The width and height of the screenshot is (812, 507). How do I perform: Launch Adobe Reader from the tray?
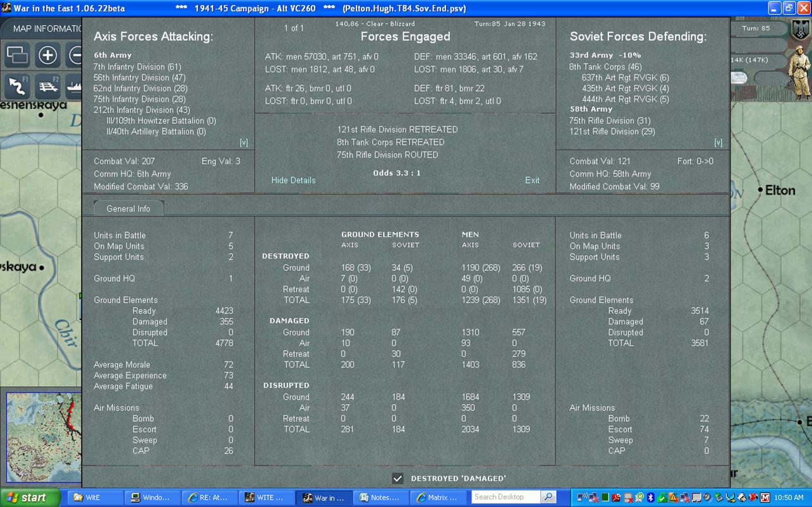[615, 498]
